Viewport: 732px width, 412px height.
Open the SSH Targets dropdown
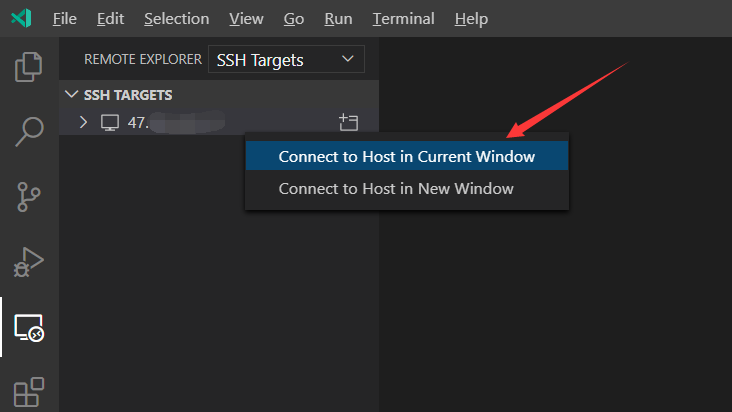(x=286, y=59)
